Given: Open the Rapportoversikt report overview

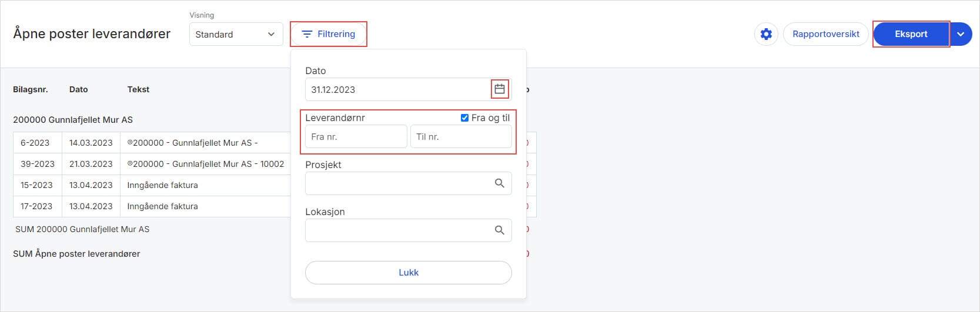Looking at the screenshot, I should [x=825, y=34].
